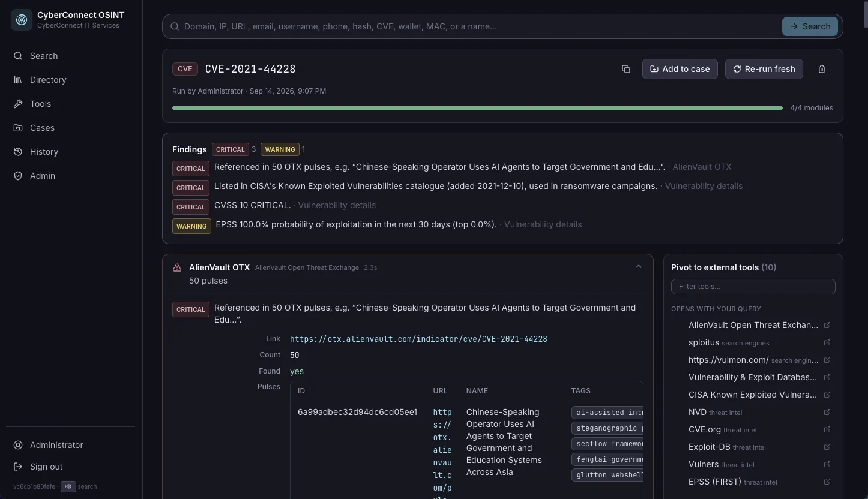Click Add to case button

680,69
